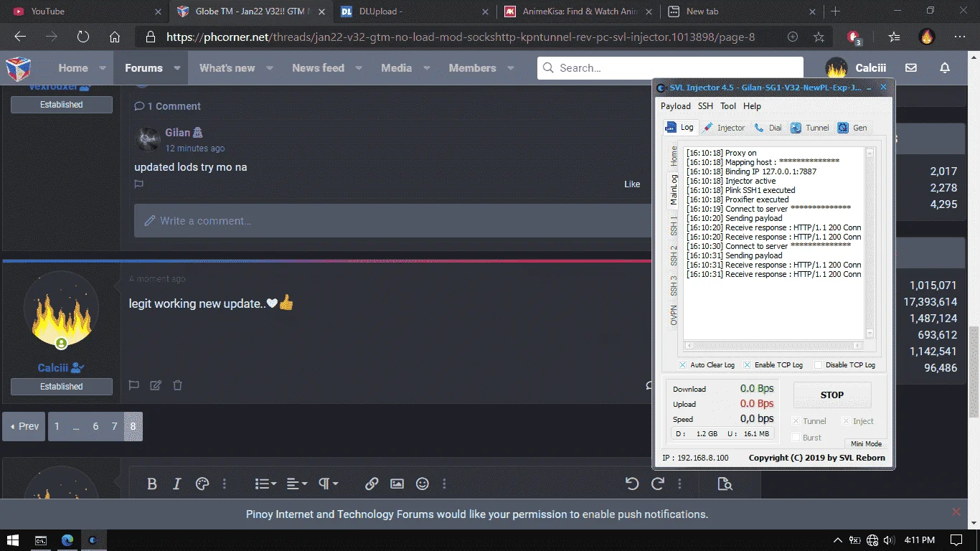
Task: Open the Tool menu in SVL Injector
Action: 728,106
